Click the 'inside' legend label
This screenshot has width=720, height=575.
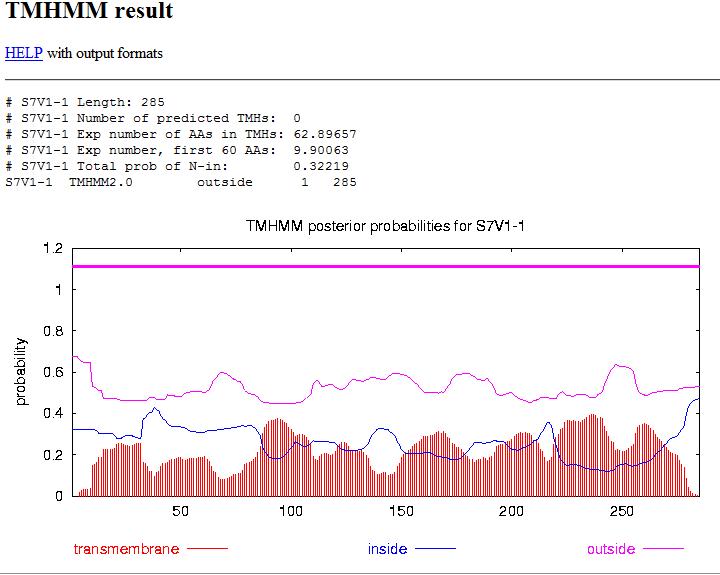click(388, 549)
